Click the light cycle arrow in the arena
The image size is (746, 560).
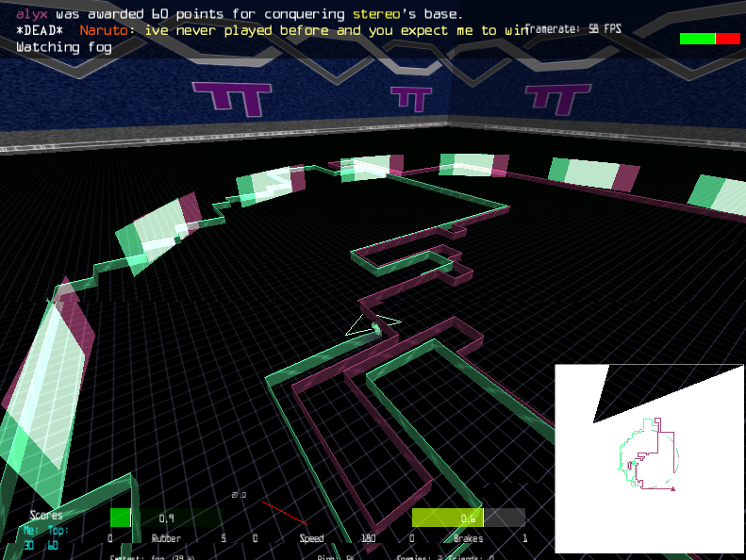(373, 327)
